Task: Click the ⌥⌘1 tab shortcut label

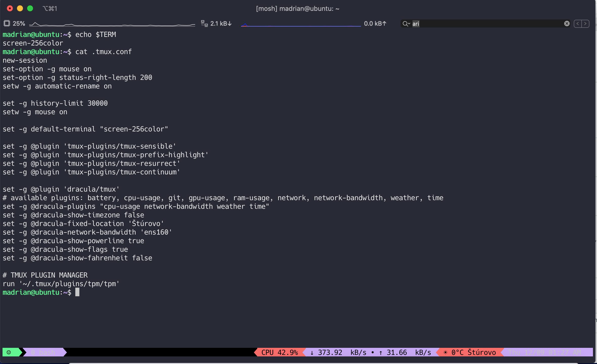Action: (x=50, y=8)
